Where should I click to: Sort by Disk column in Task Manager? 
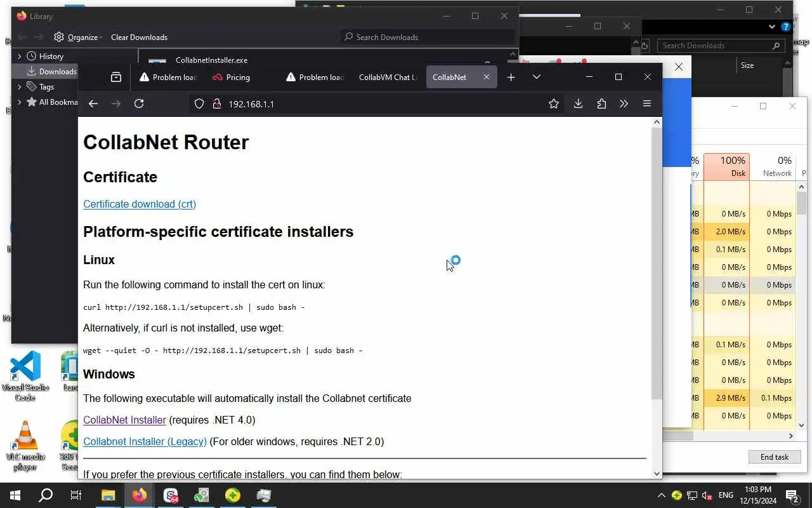tap(726, 166)
